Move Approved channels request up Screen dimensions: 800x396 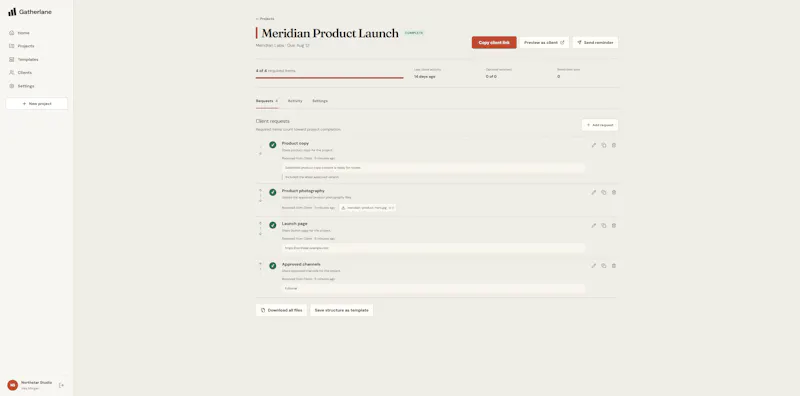click(260, 263)
